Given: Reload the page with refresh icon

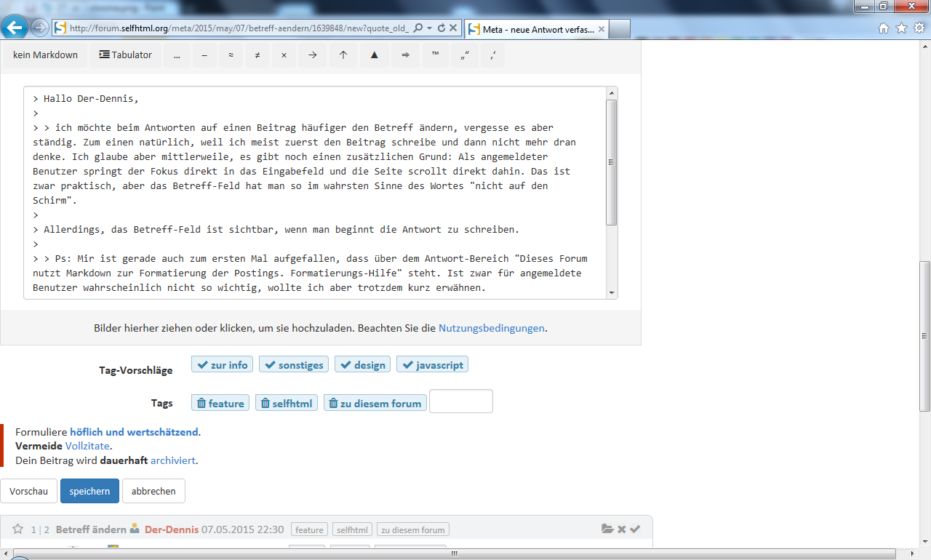Looking at the screenshot, I should tap(441, 28).
